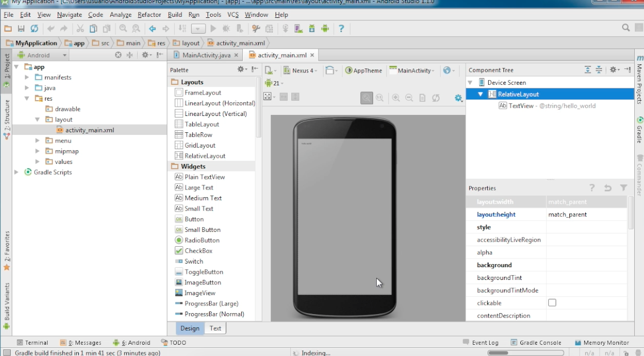Image resolution: width=644 pixels, height=356 pixels.
Task: Expand the Gradle Scripts node
Action: pos(17,173)
